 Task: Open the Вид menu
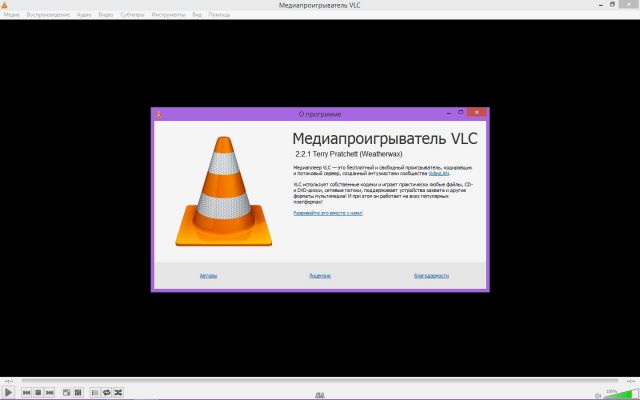197,15
